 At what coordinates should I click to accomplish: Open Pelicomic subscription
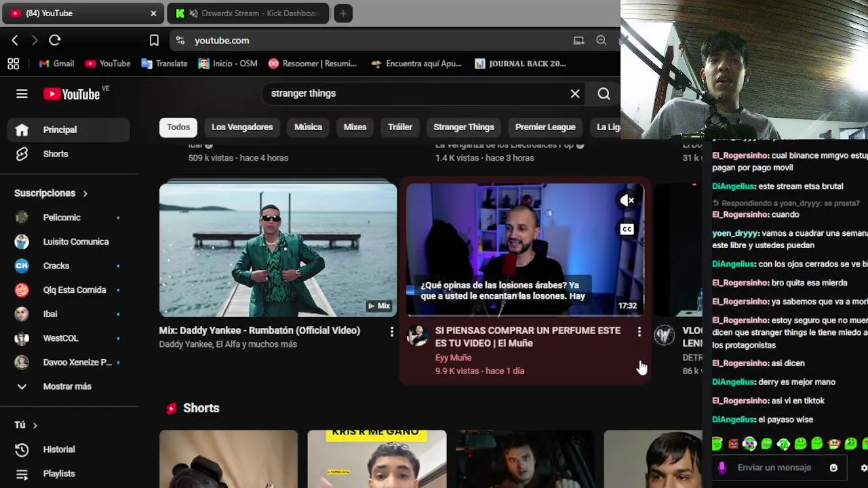coord(68,218)
